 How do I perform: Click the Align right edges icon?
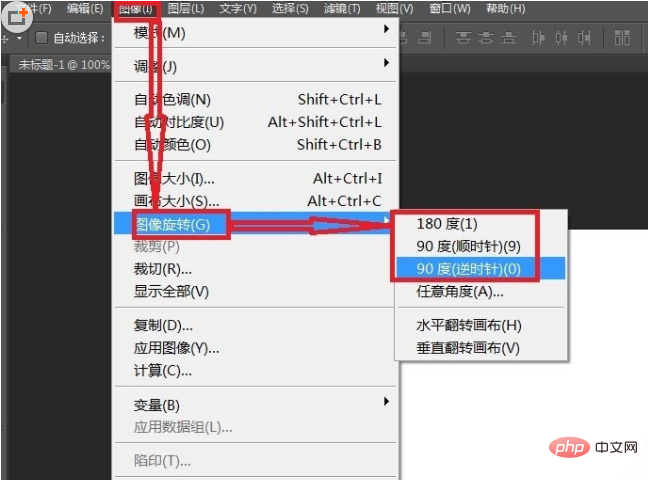coord(424,38)
